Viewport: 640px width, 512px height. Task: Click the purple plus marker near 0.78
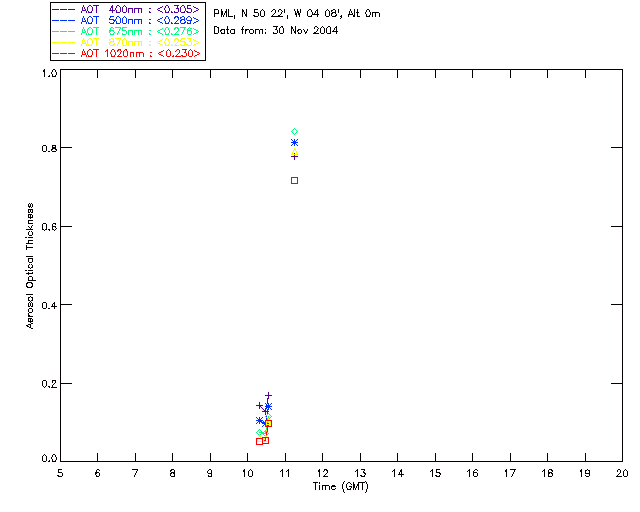[294, 157]
